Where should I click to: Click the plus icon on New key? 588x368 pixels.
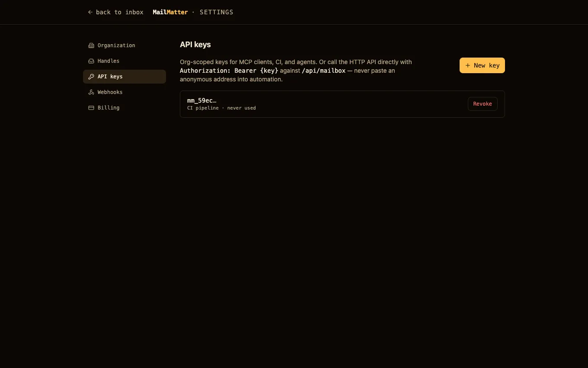[468, 65]
